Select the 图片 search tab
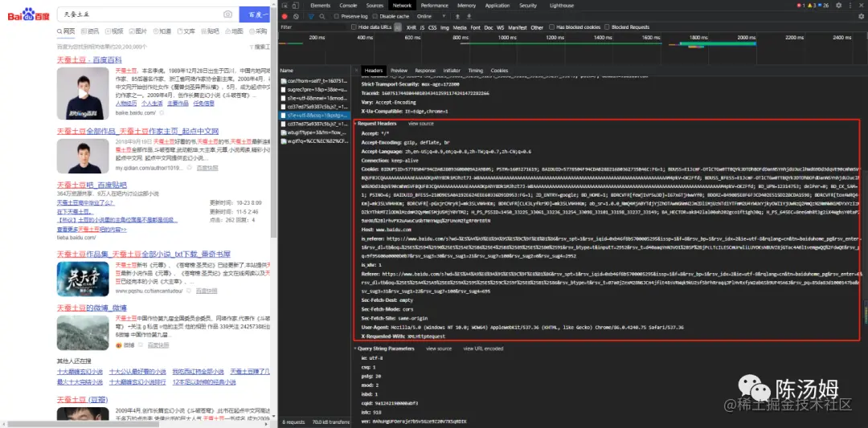Image resolution: width=868 pixels, height=428 pixels. point(138,31)
